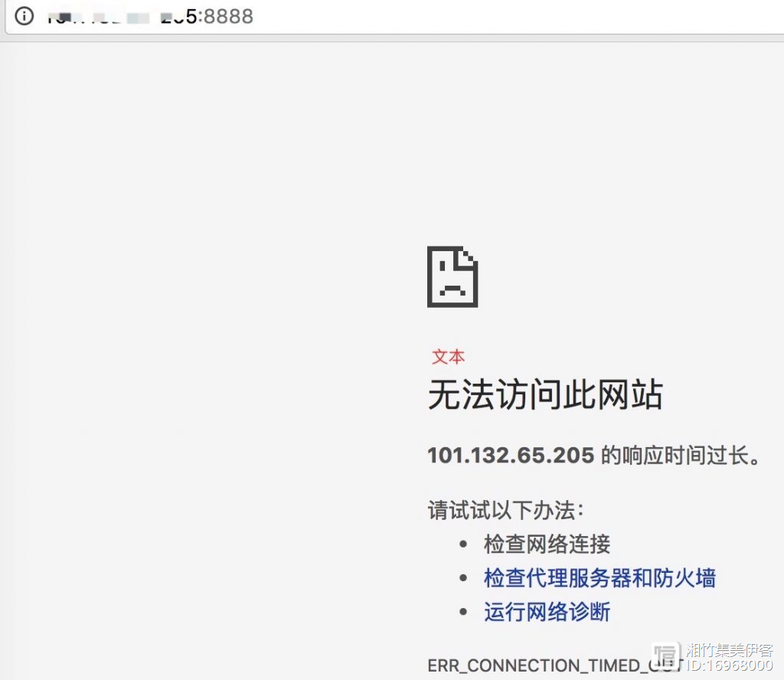Viewport: 784px width, 680px height.
Task: Click the :8888 port text in address bar
Action: pos(226,17)
